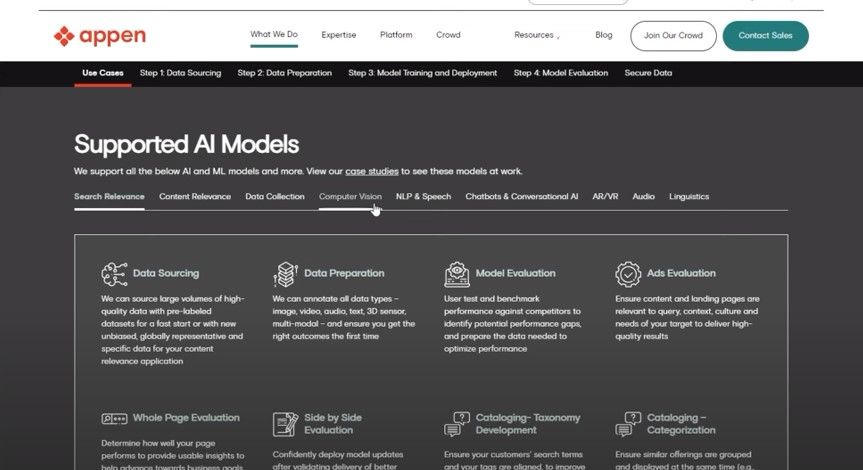
Task: Switch to the Linguistics tab
Action: click(x=689, y=196)
